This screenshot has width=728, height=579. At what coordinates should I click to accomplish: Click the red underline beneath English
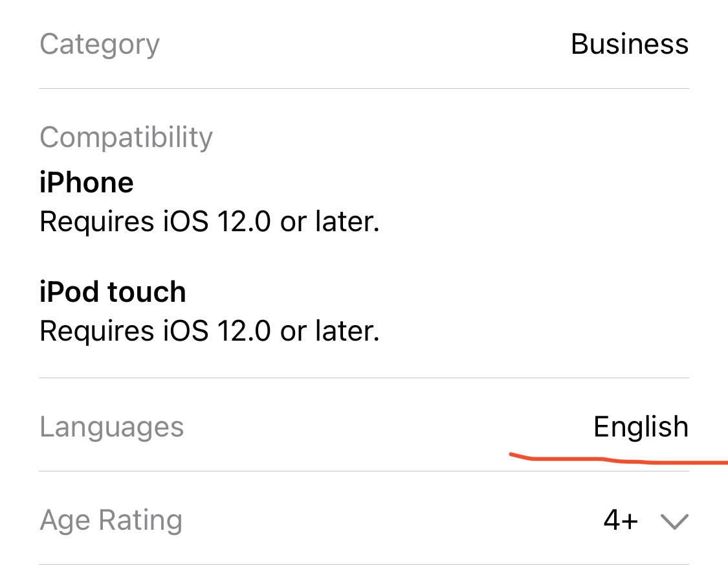pos(615,460)
